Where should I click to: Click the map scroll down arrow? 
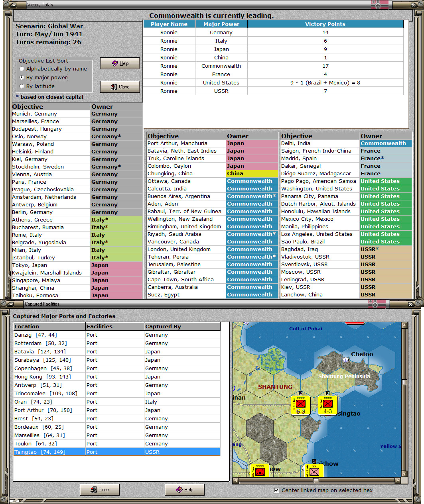pyautogui.click(x=404, y=474)
